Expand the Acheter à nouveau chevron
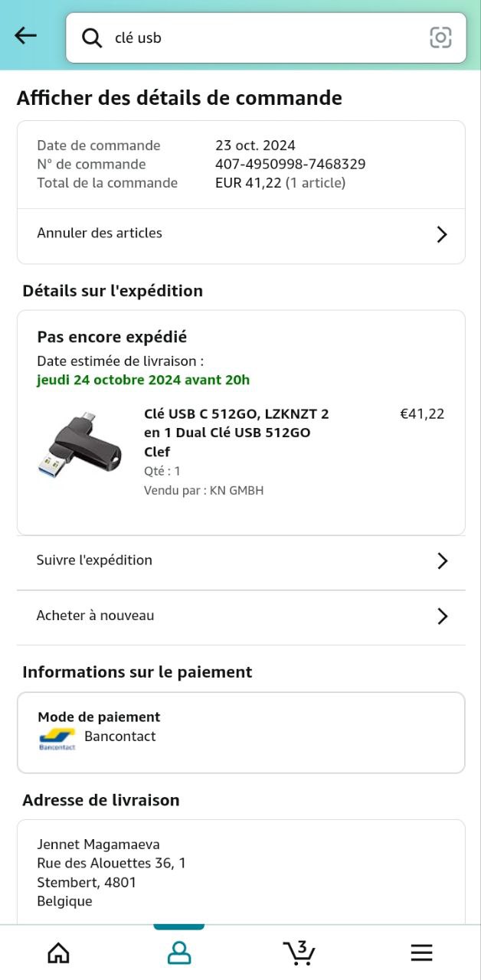The image size is (481, 980). [x=441, y=616]
